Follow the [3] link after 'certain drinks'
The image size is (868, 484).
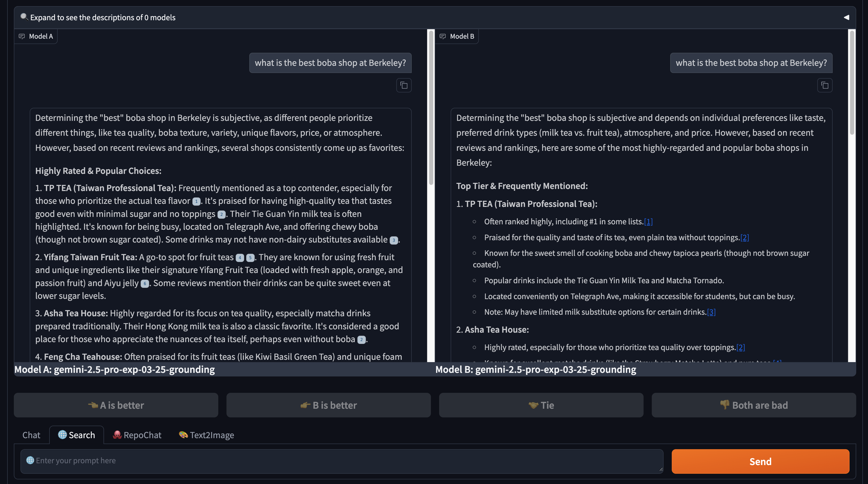pyautogui.click(x=711, y=312)
